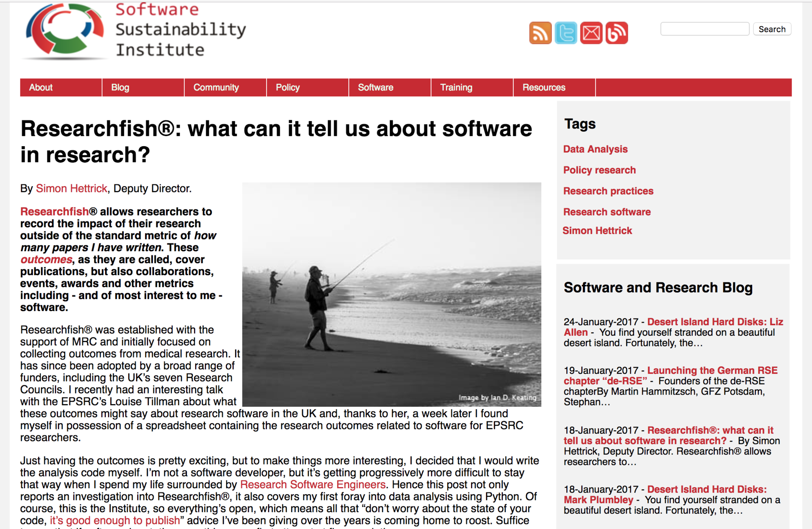Click the red blog feed icon

point(616,33)
